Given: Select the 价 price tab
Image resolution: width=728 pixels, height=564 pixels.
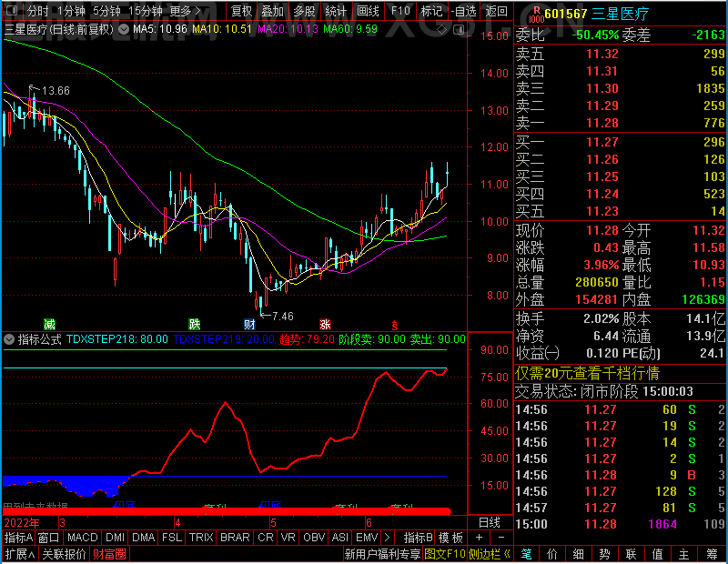Looking at the screenshot, I should pyautogui.click(x=552, y=554).
